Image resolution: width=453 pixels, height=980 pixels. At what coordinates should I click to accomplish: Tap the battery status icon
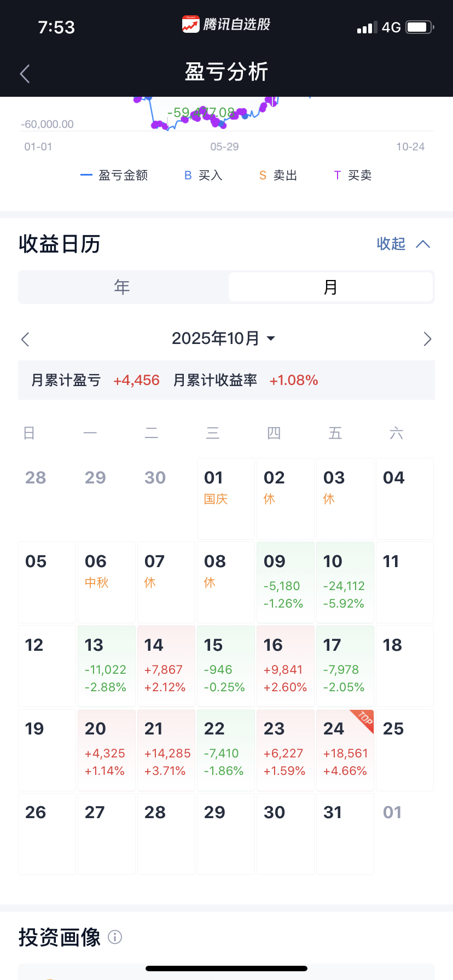[420, 27]
